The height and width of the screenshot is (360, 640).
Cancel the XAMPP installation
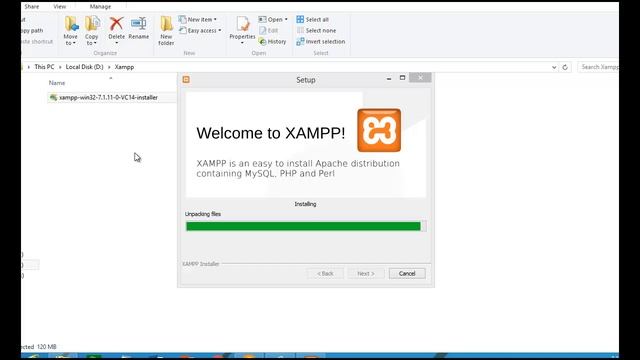point(407,273)
